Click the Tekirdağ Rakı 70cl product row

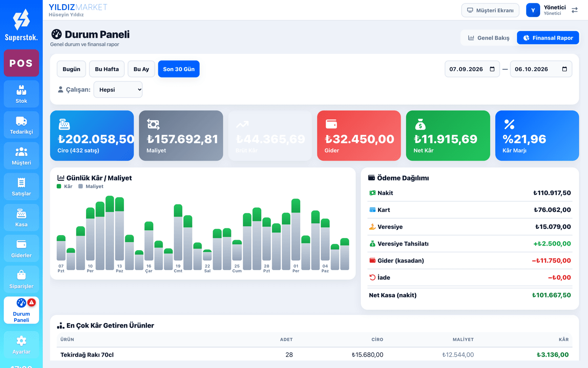click(315, 355)
